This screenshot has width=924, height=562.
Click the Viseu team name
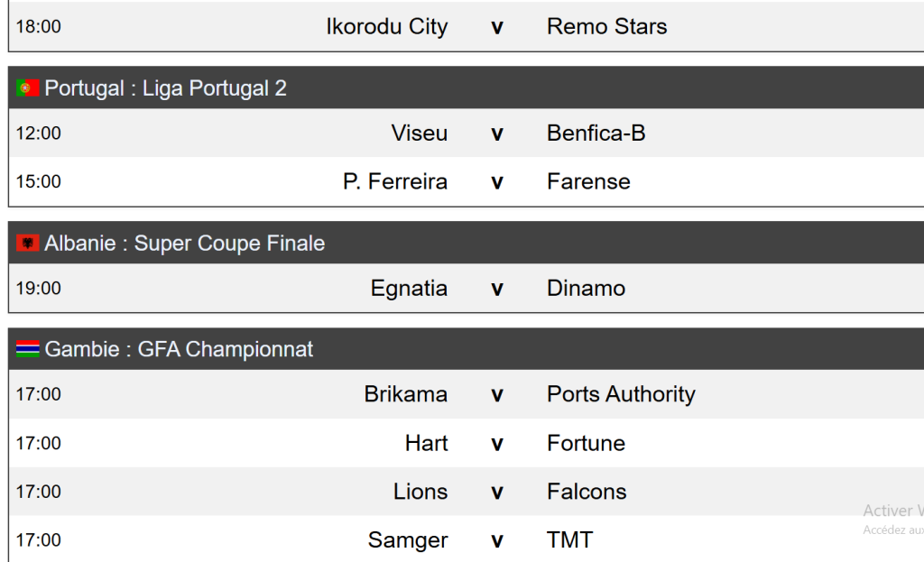point(419,134)
